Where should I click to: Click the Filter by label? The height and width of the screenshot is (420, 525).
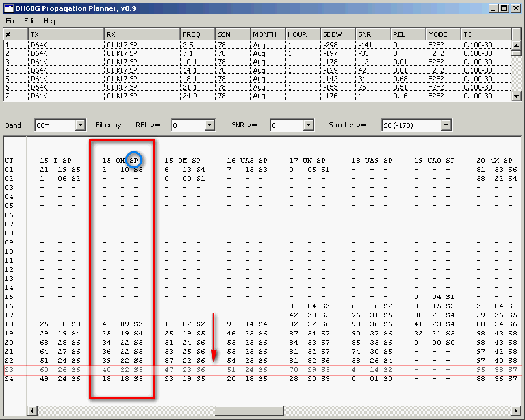(x=108, y=125)
